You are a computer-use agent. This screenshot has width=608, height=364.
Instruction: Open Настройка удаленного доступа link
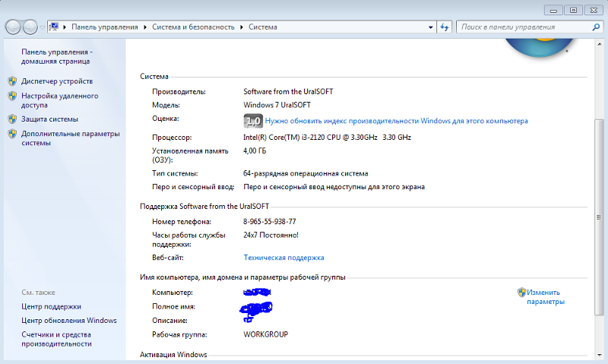(60, 100)
